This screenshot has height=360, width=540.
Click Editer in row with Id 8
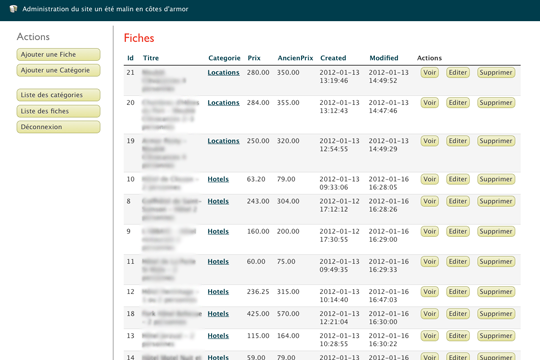(458, 201)
